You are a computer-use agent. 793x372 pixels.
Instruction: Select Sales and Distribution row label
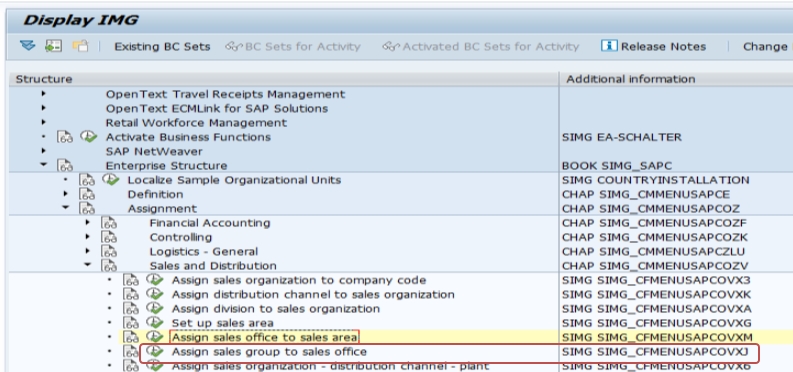213,266
